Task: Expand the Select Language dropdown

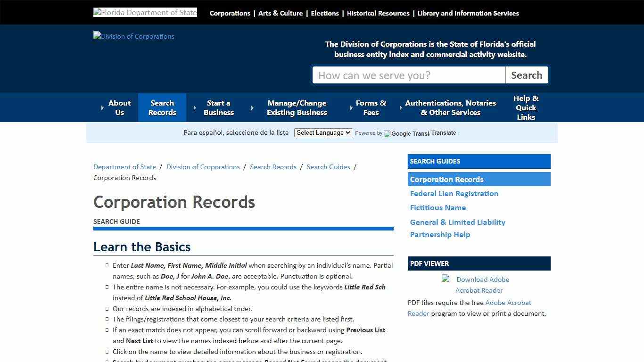Action: click(323, 132)
